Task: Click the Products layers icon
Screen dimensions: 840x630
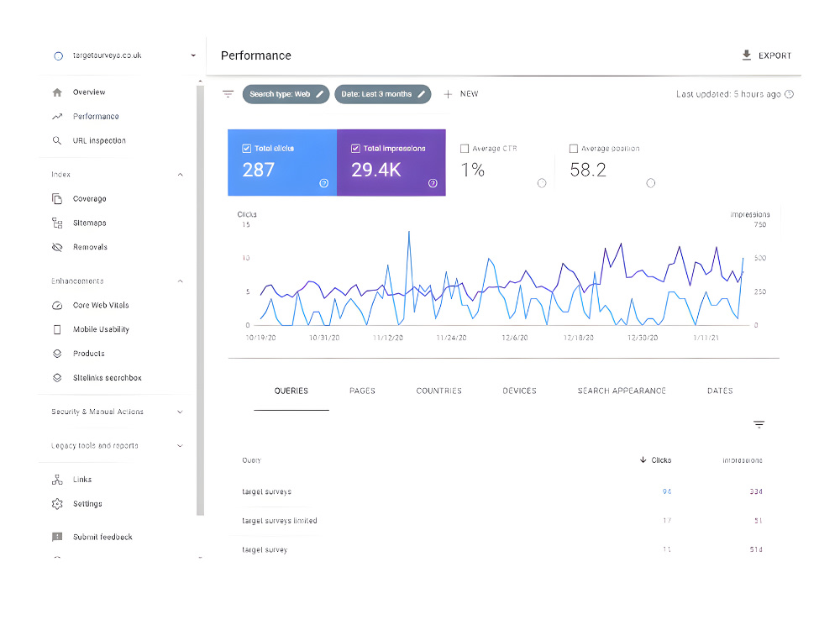Action: click(x=57, y=354)
